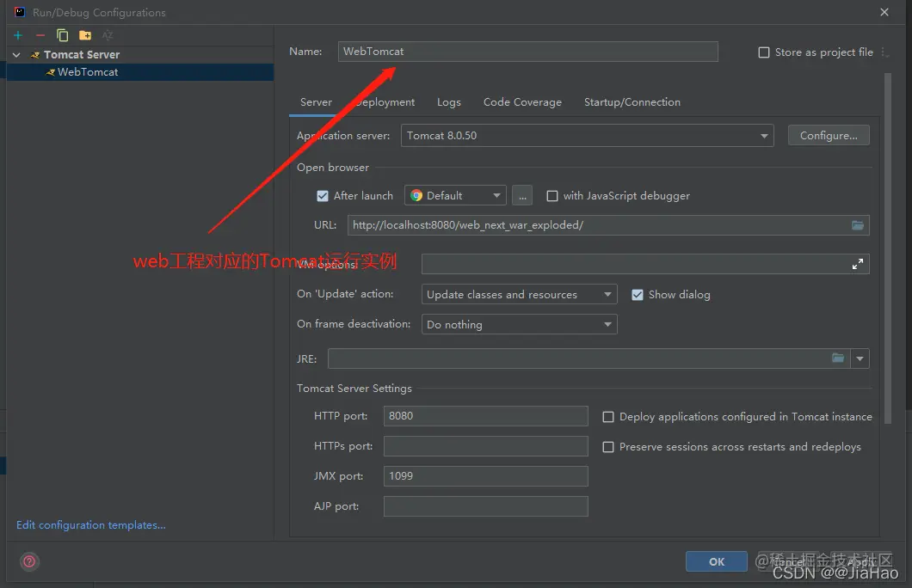Switch to the Logs tab

pyautogui.click(x=448, y=101)
